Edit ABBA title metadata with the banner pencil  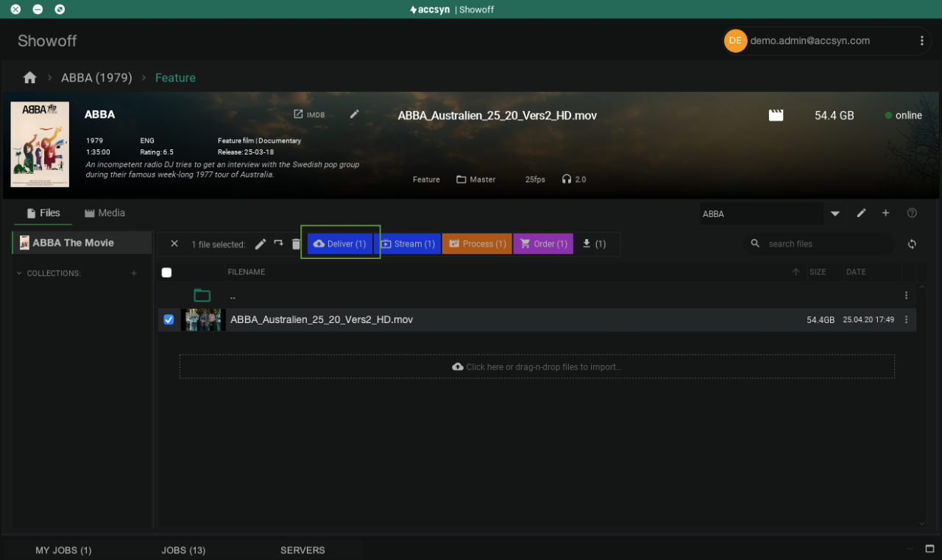(x=355, y=114)
